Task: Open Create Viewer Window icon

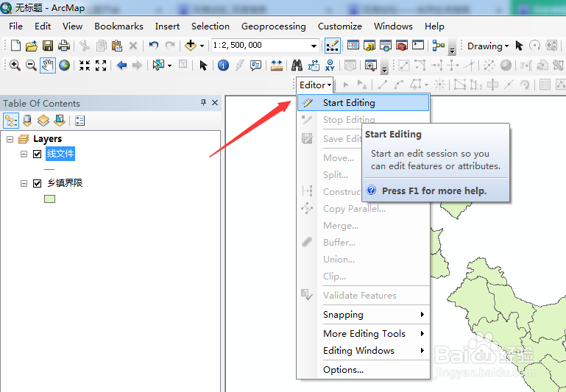Action: tap(371, 65)
